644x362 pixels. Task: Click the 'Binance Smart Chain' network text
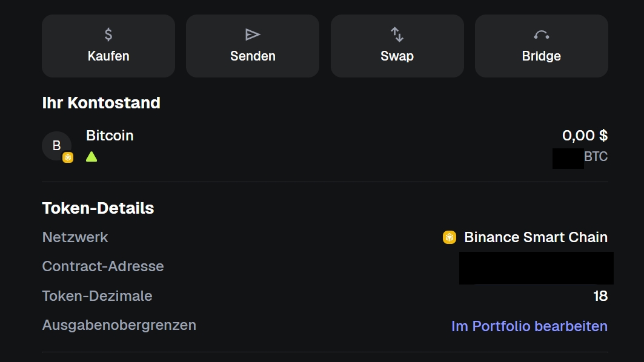[536, 237]
